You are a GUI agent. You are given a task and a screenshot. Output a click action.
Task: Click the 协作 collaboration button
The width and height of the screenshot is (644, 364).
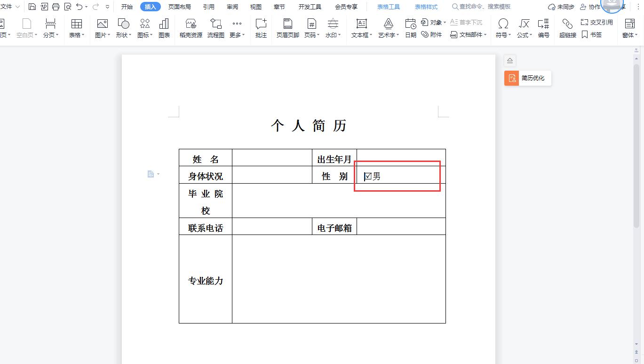pyautogui.click(x=589, y=7)
